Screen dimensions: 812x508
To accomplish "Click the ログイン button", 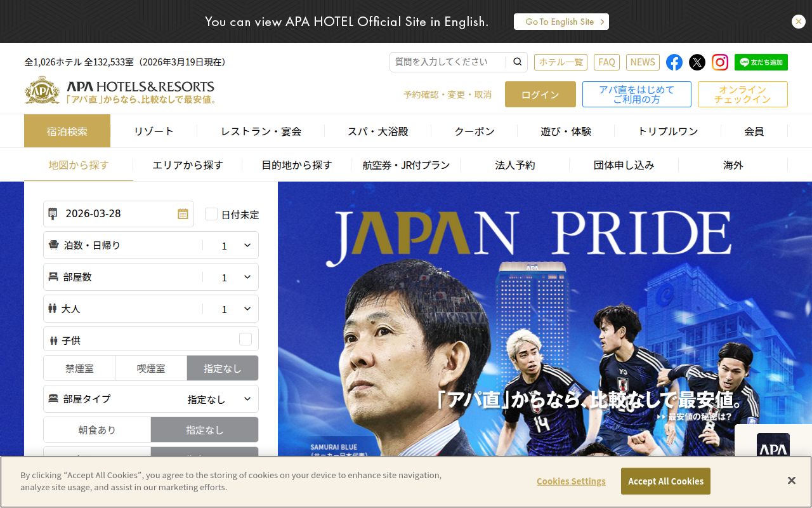I will pos(540,95).
